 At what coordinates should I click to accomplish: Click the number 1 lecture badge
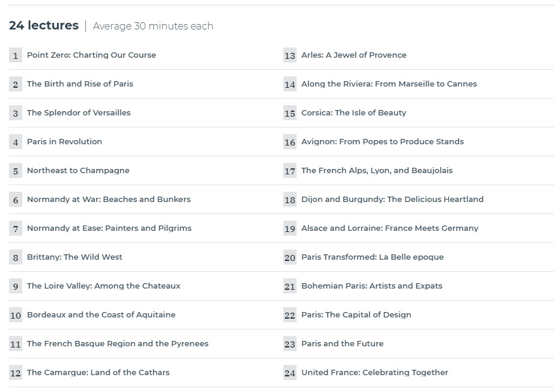pos(16,55)
